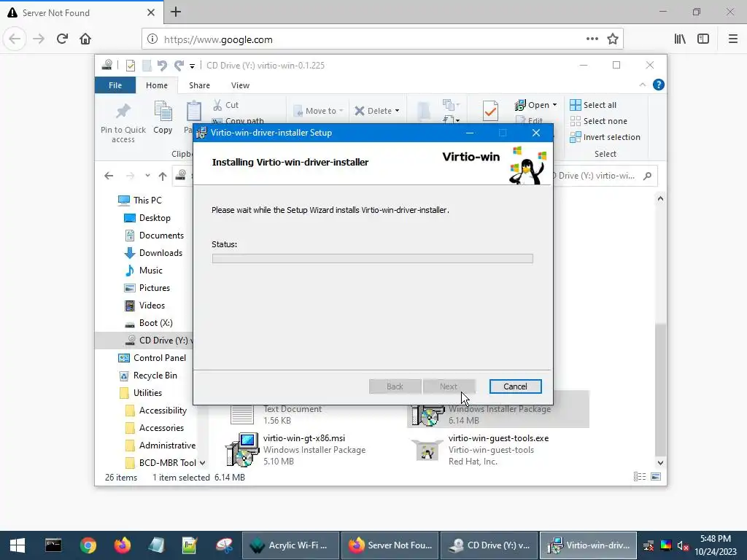
Task: Go to Firefox home page icon
Action: pyautogui.click(x=85, y=39)
